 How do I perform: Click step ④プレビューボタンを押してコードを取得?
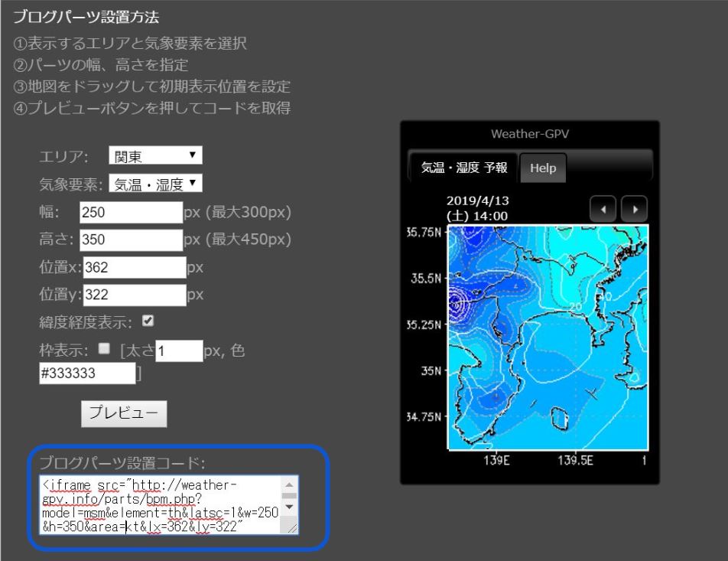point(152,108)
